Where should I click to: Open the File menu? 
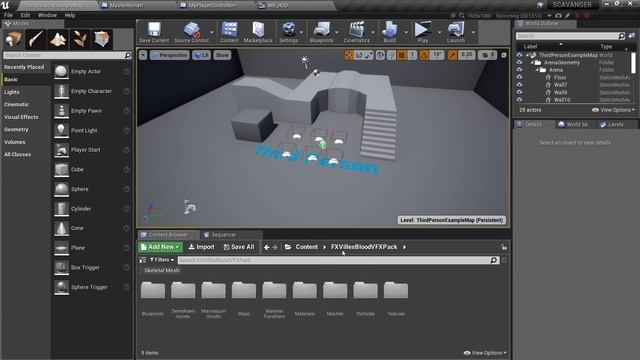click(x=8, y=15)
